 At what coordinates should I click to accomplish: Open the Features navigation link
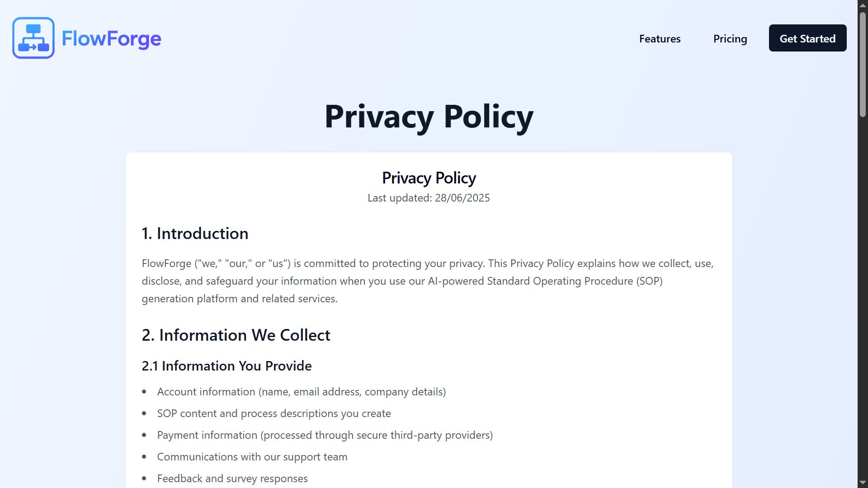pyautogui.click(x=660, y=38)
